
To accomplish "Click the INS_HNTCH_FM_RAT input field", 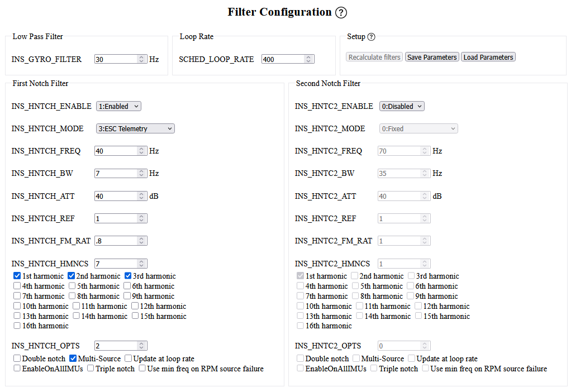I will coord(115,241).
